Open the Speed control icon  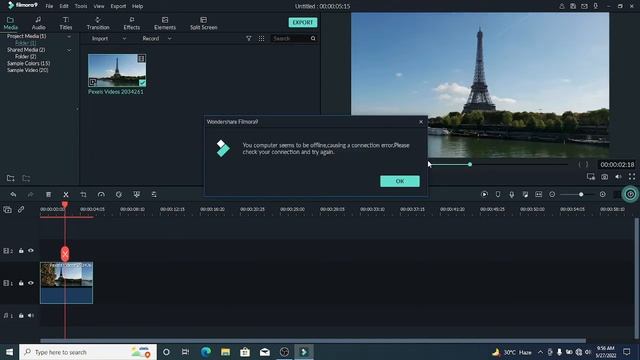click(x=101, y=195)
